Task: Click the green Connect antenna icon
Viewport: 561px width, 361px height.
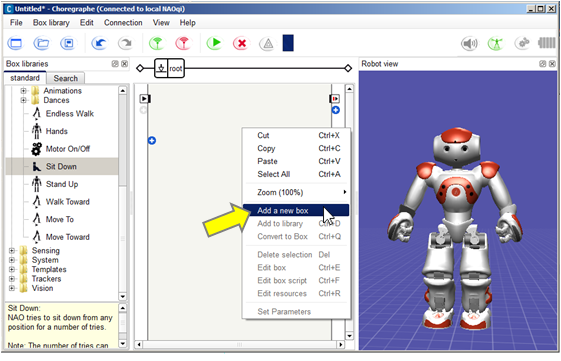Action: pyautogui.click(x=156, y=43)
